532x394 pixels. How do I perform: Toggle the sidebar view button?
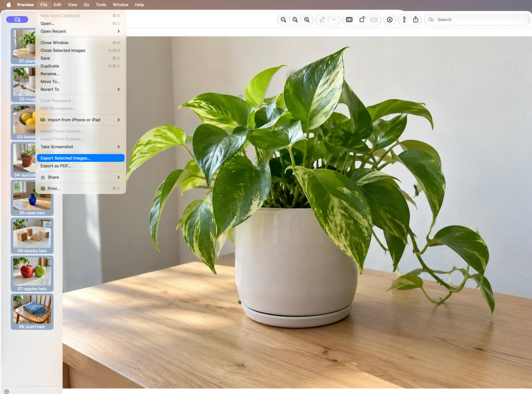tap(17, 20)
